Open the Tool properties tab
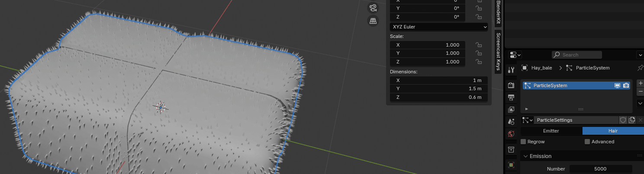Image resolution: width=644 pixels, height=174 pixels. click(511, 70)
